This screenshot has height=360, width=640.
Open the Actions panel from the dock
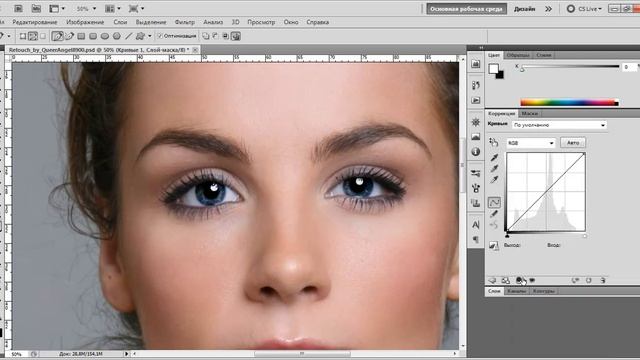[x=476, y=100]
